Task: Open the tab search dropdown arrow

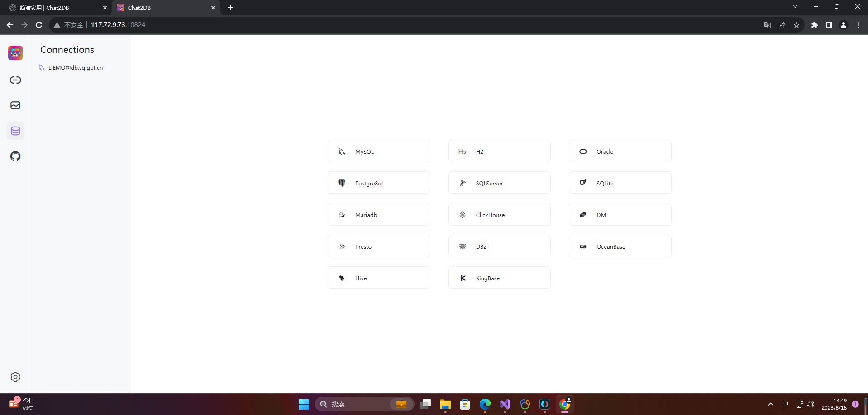Action: point(795,6)
